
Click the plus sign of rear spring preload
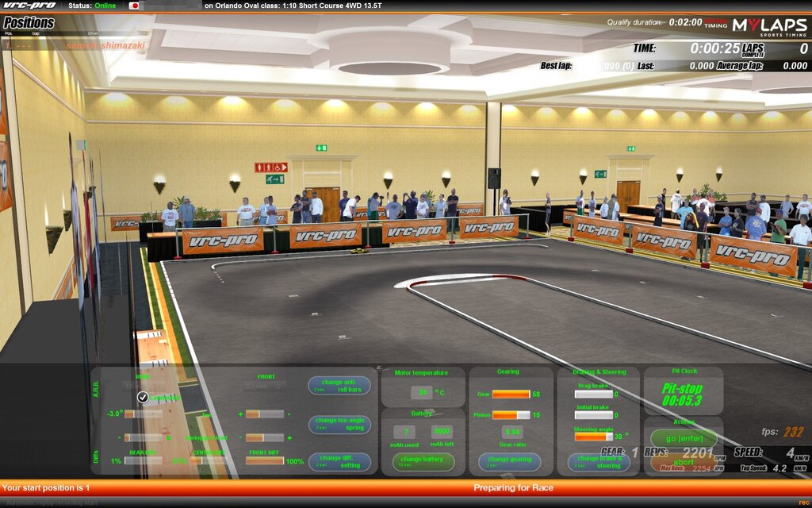click(x=168, y=438)
